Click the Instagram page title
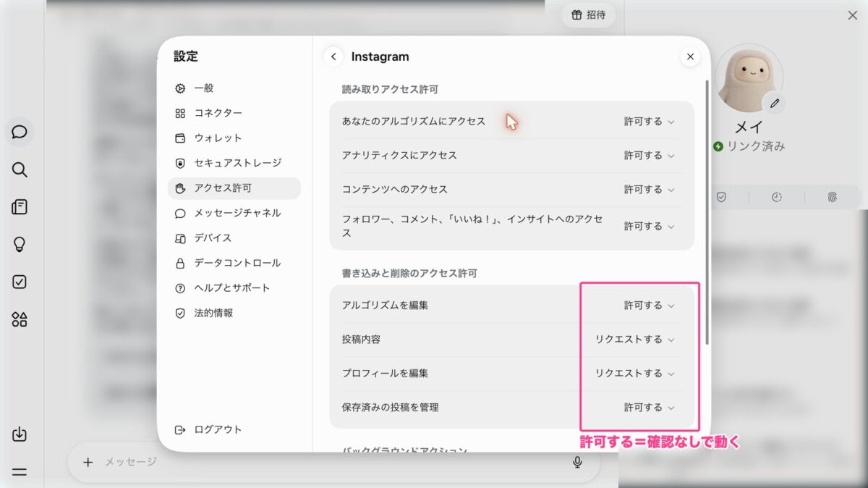Image resolution: width=868 pixels, height=488 pixels. (x=380, y=56)
